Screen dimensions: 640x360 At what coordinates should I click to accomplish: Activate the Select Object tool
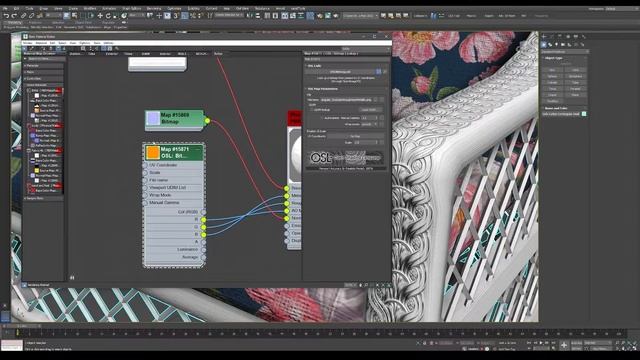(67, 16)
